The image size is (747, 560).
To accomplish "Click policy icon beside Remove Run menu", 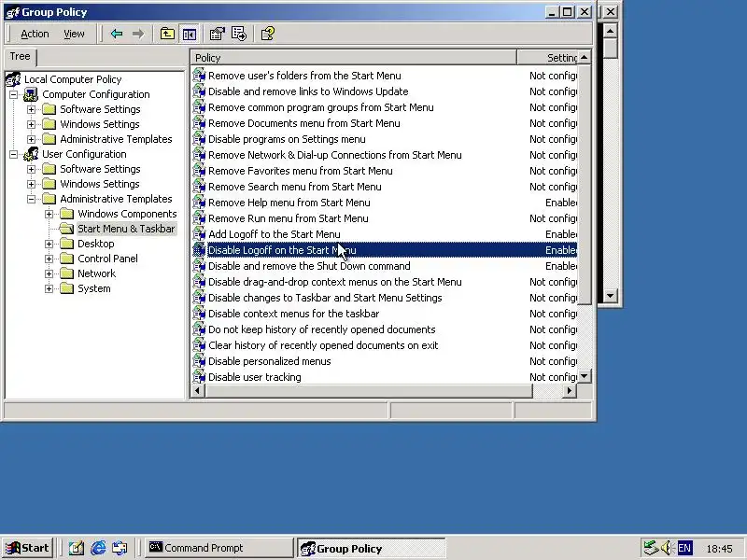I will (199, 218).
